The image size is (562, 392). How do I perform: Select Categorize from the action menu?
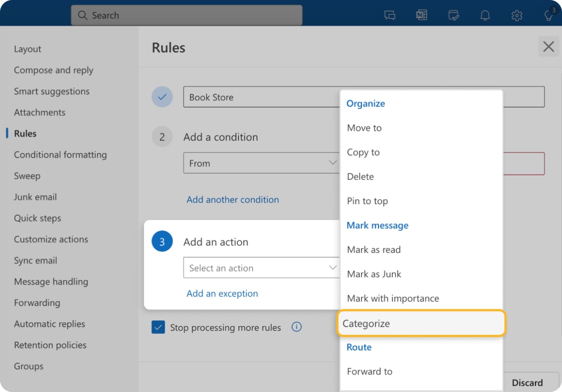point(367,323)
